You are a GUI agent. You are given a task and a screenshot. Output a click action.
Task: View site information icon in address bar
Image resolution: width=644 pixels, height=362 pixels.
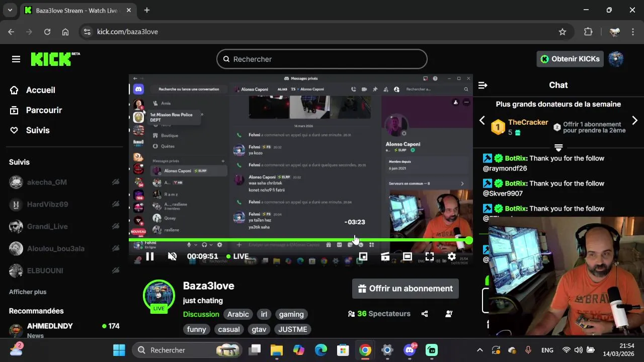click(87, 32)
